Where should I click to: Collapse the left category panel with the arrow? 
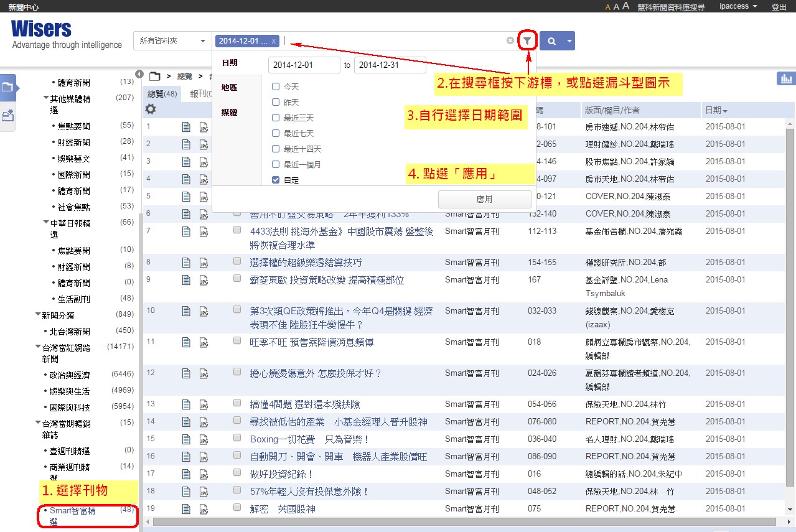coord(139,74)
